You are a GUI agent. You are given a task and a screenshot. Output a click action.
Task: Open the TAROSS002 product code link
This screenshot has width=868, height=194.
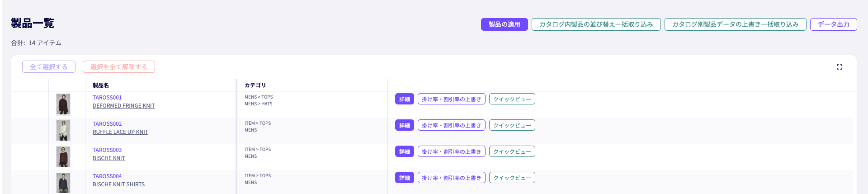(x=107, y=124)
